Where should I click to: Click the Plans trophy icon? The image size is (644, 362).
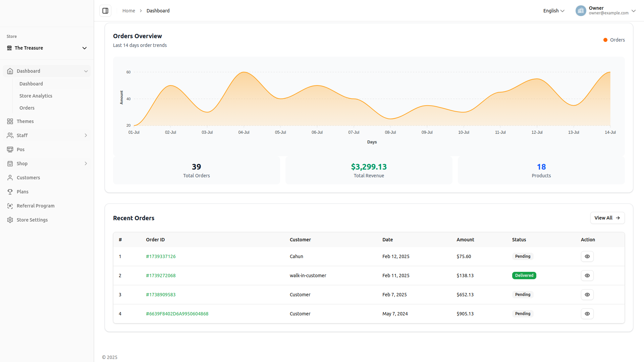coord(10,192)
